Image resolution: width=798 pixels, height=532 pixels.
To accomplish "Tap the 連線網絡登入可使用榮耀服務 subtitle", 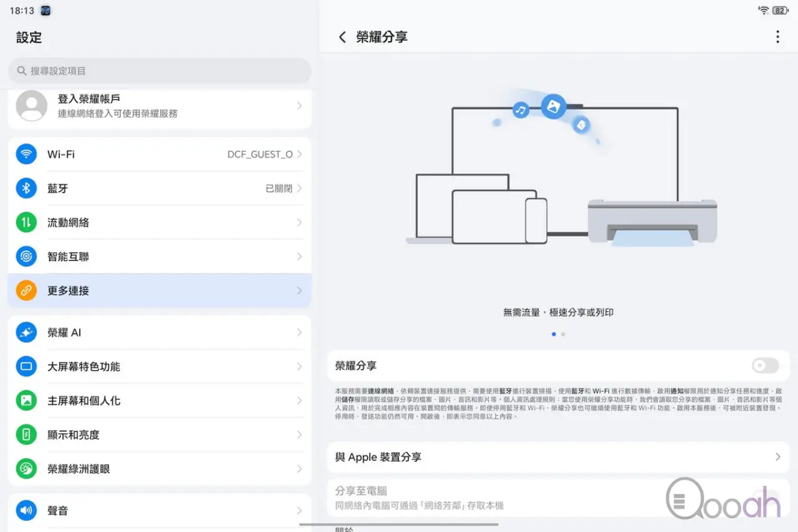I will click(118, 113).
